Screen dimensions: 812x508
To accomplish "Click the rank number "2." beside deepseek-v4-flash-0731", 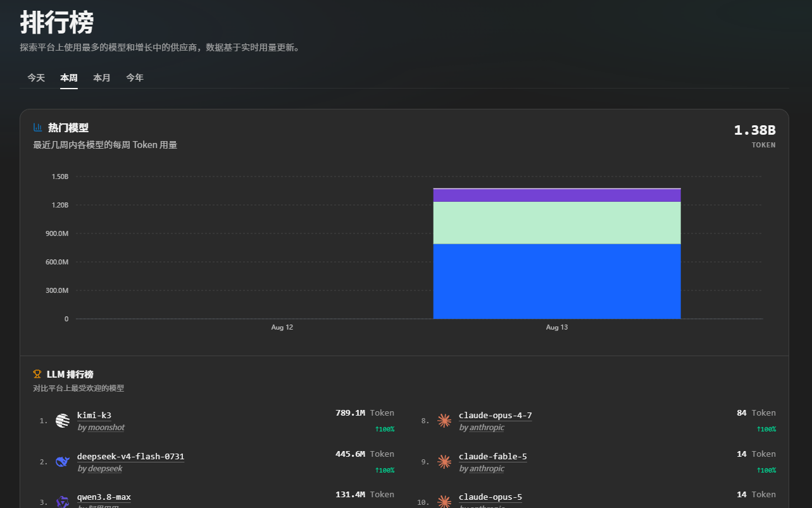I will [x=44, y=462].
